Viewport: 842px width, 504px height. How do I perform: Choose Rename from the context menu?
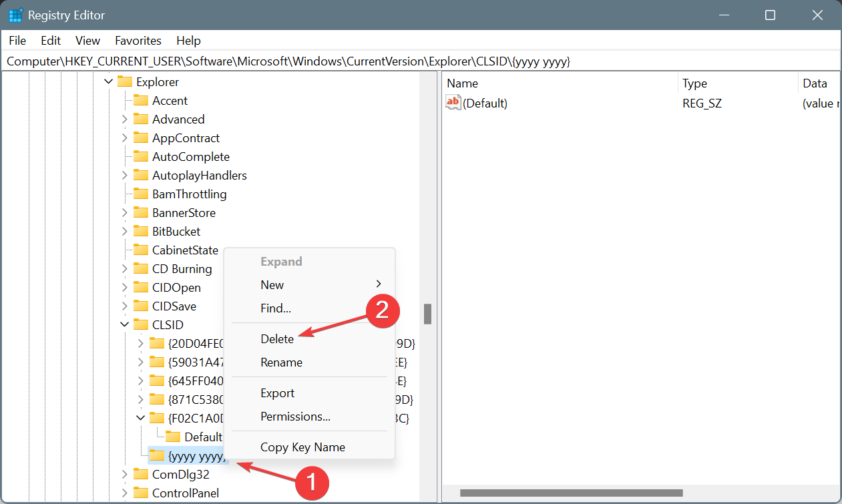click(x=281, y=362)
